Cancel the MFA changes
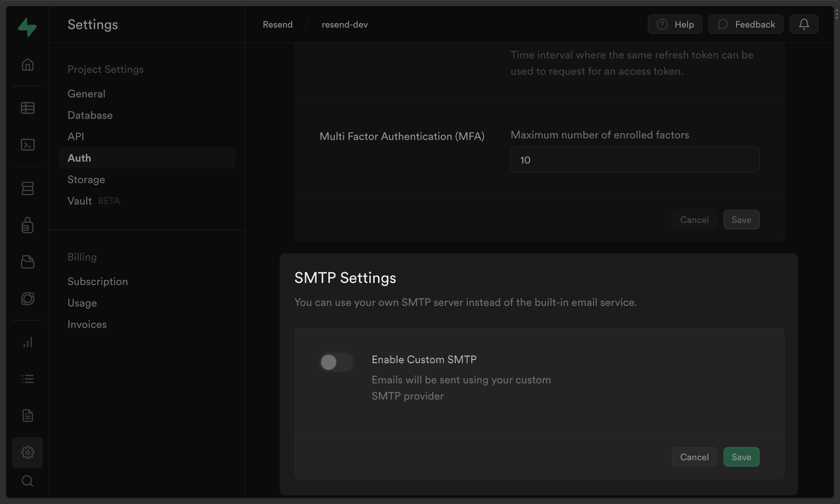Screen dimensions: 840x504 (694, 220)
